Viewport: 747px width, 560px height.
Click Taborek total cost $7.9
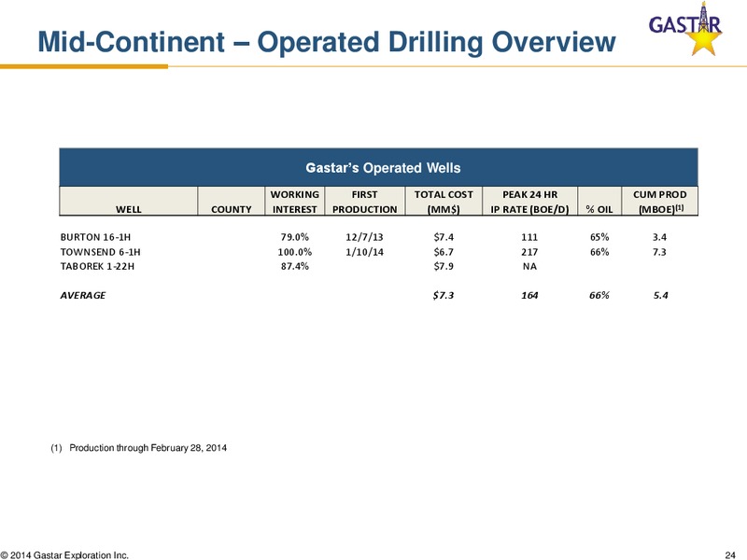click(x=444, y=266)
